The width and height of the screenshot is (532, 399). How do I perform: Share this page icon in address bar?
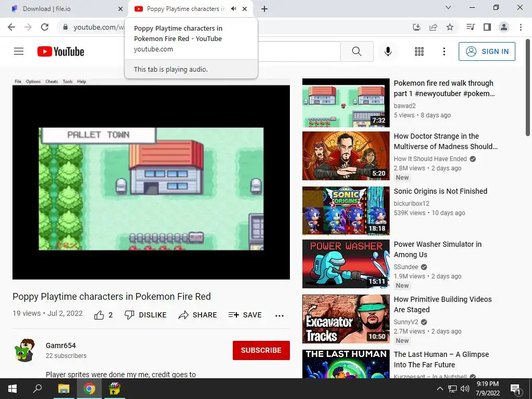click(x=433, y=27)
